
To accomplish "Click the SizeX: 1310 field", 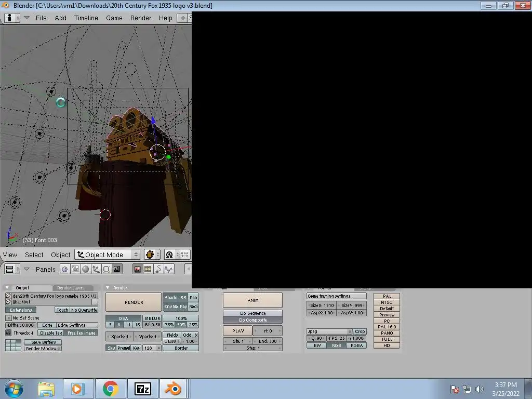I will click(x=322, y=305).
